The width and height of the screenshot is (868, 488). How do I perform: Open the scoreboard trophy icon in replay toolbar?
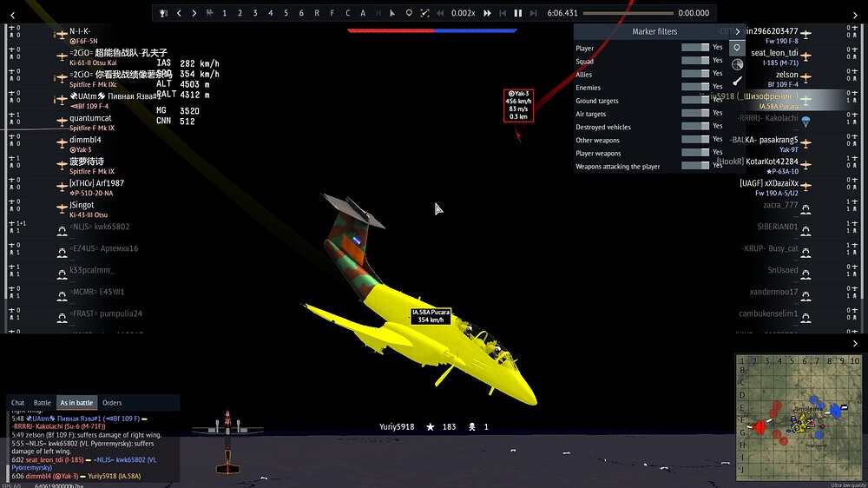click(163, 13)
